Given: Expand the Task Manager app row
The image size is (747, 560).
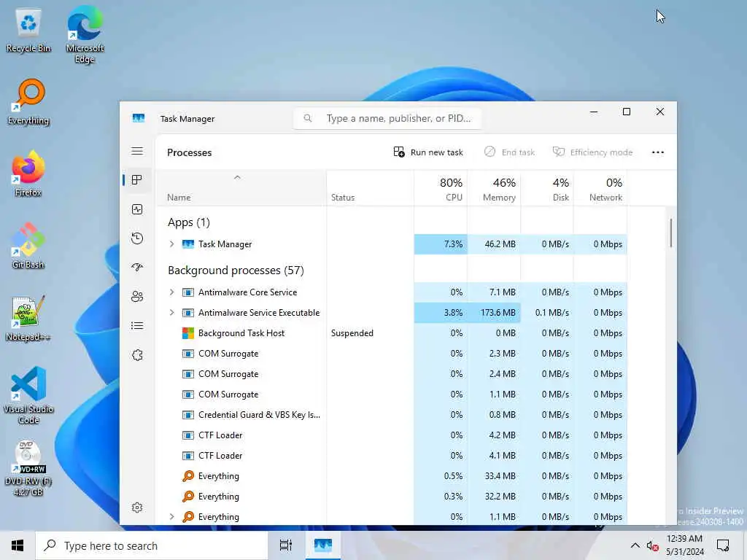Looking at the screenshot, I should tap(172, 244).
